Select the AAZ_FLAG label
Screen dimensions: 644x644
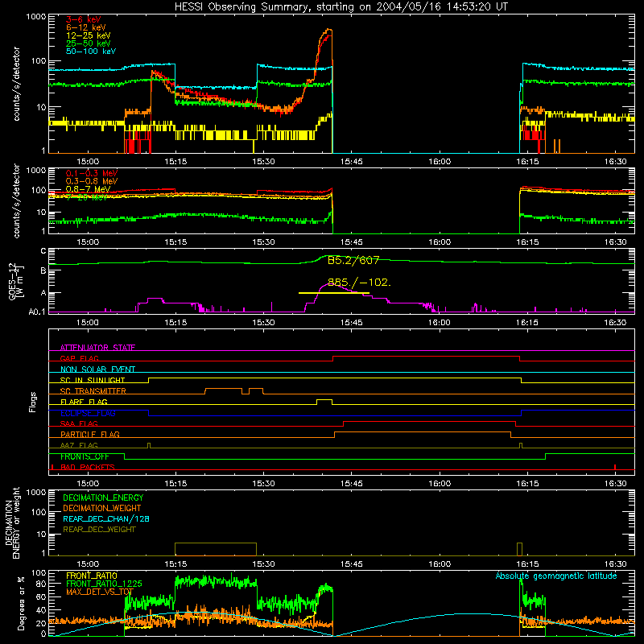point(79,445)
